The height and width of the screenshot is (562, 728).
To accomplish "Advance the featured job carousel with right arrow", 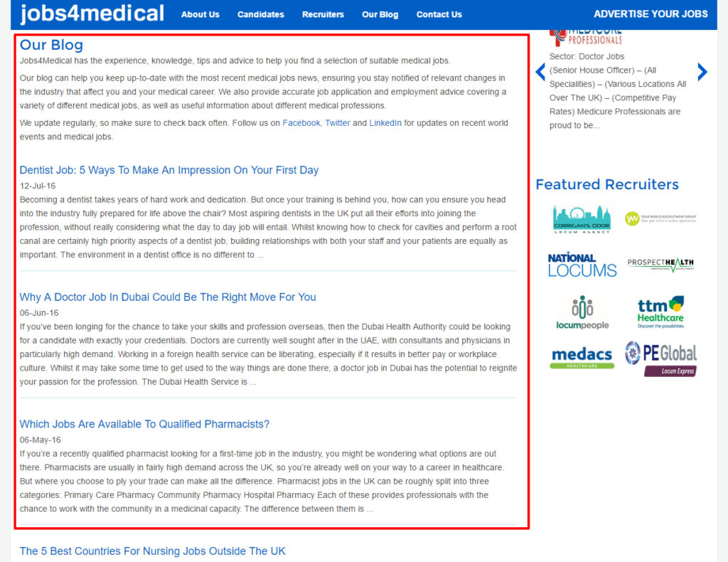I will [x=702, y=71].
